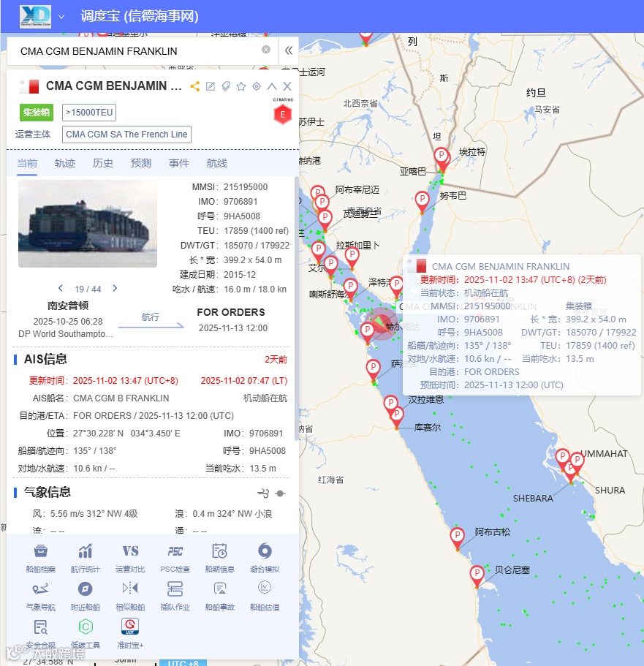Click port marker near 阿布古松
The height and width of the screenshot is (666, 644).
pyautogui.click(x=457, y=538)
